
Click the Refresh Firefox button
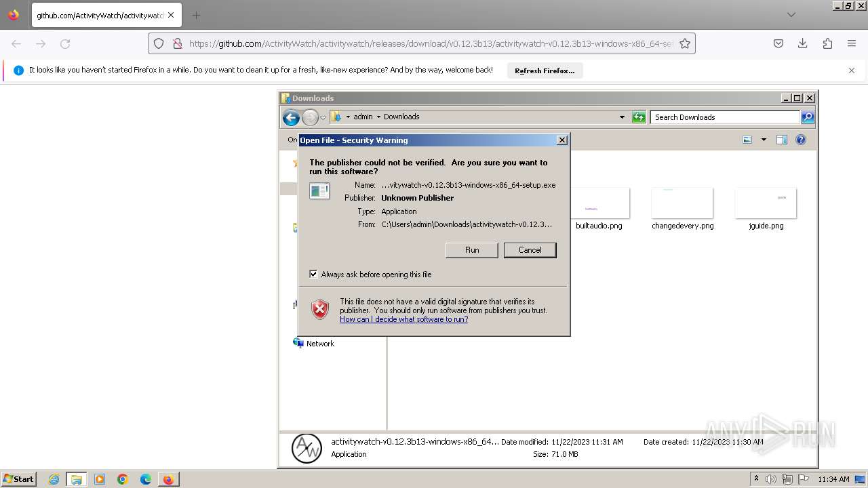coord(545,70)
